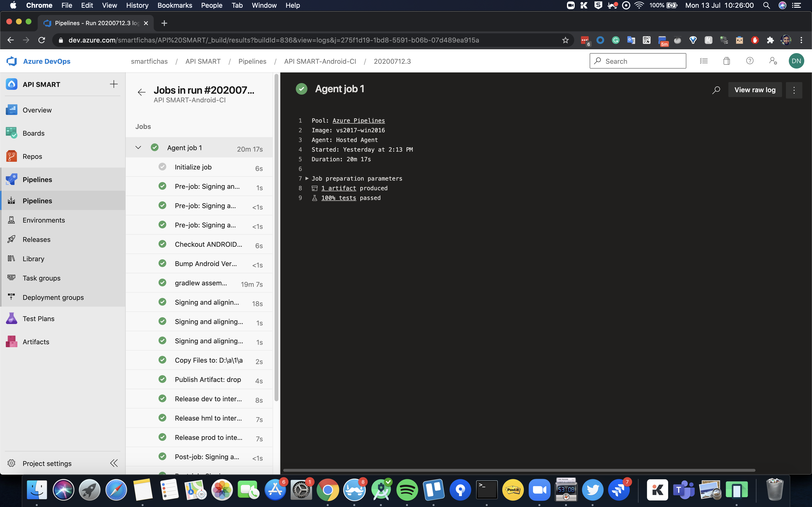Screen dimensions: 812x507
Task: Collapse sidebar with double chevron
Action: click(114, 463)
